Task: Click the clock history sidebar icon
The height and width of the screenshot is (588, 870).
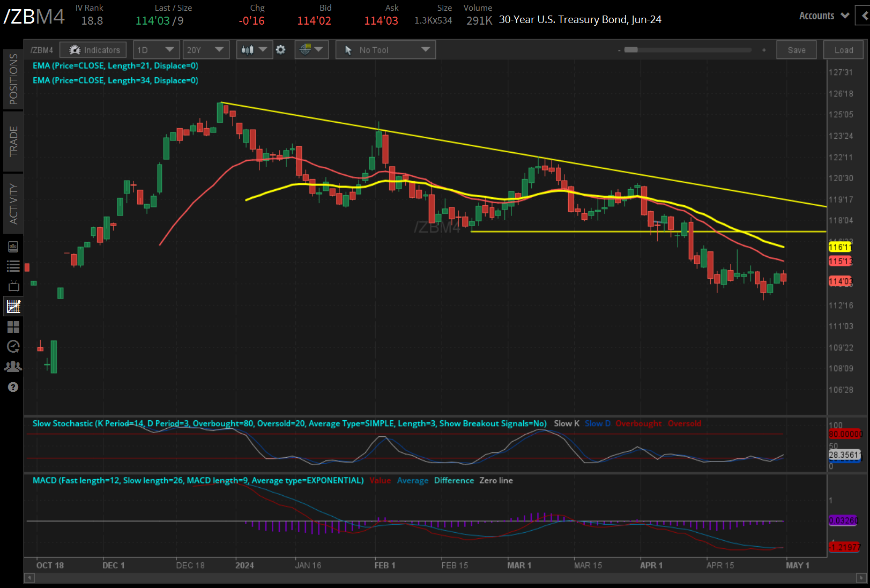Action: click(x=13, y=346)
